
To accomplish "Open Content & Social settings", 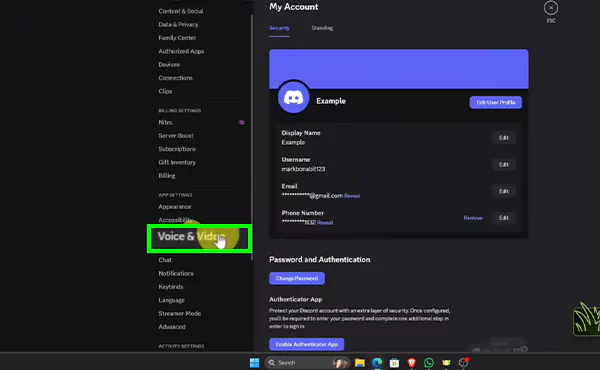I will point(181,11).
